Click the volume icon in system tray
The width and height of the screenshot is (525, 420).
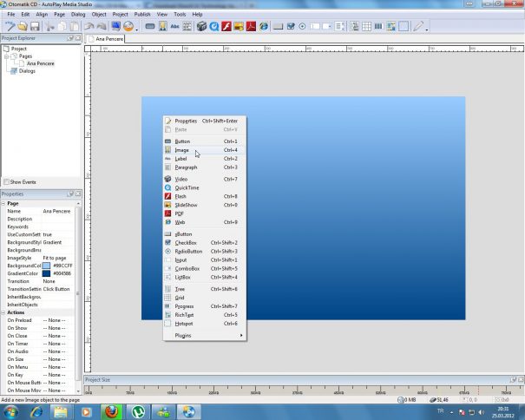click(x=482, y=412)
